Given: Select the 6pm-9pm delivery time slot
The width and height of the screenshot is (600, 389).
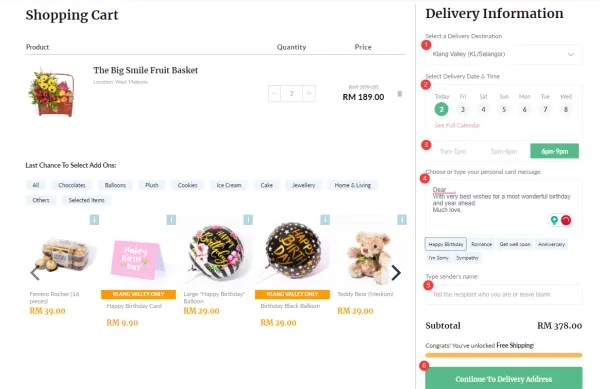Looking at the screenshot, I should click(x=554, y=151).
